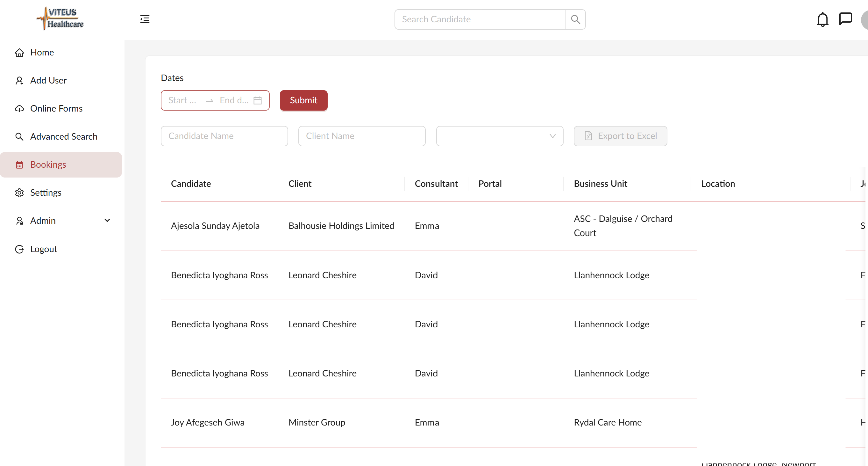868x466 pixels.
Task: Collapse the sidebar with the menu-fold icon
Action: point(145,19)
